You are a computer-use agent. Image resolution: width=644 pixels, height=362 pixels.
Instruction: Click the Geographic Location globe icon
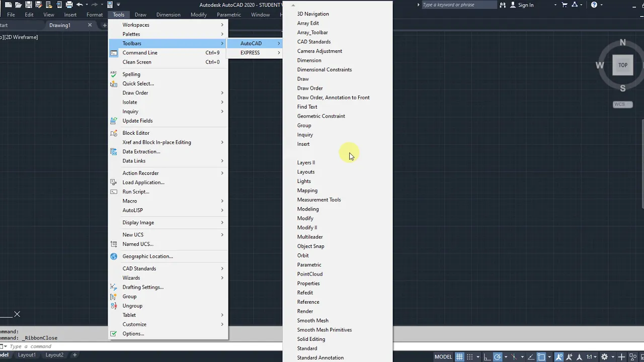(114, 256)
